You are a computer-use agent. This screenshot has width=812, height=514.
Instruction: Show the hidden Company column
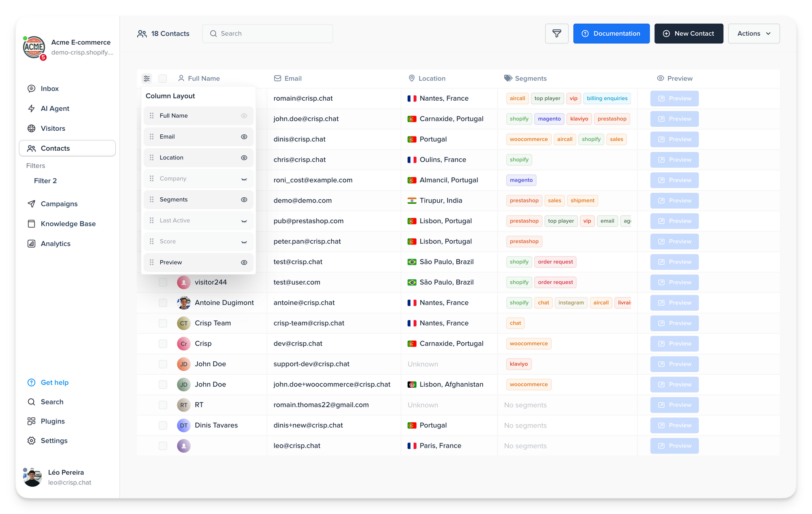244,179
